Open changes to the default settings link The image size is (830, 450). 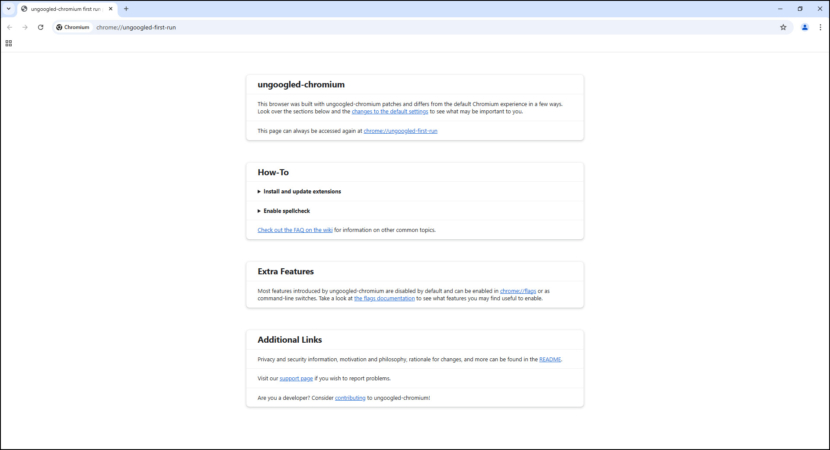click(390, 112)
